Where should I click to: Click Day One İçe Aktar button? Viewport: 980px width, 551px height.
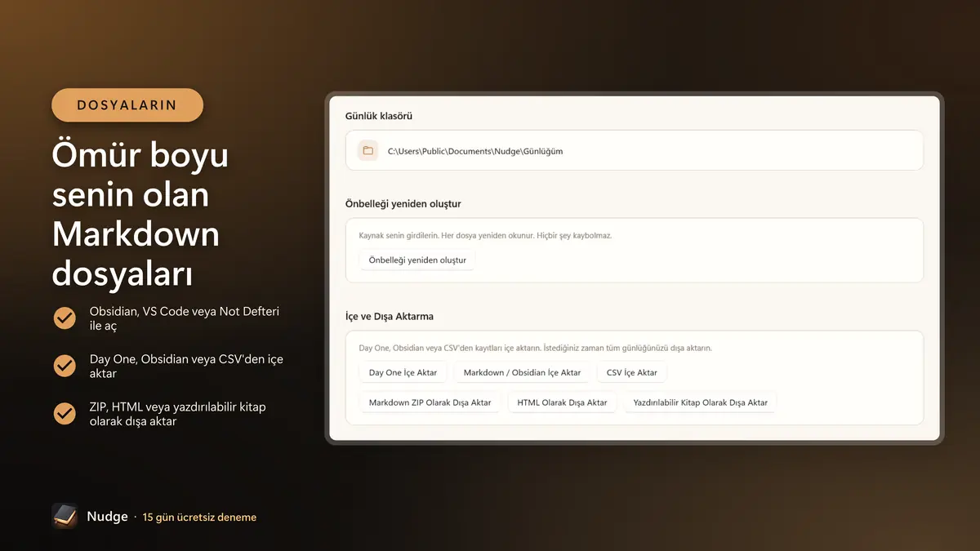click(x=403, y=372)
